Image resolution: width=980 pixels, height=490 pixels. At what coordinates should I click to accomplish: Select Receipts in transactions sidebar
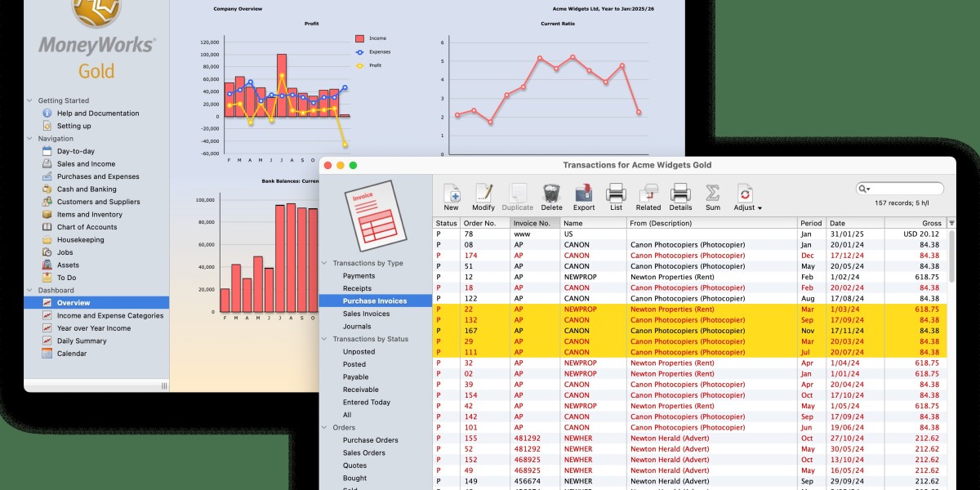tap(357, 288)
